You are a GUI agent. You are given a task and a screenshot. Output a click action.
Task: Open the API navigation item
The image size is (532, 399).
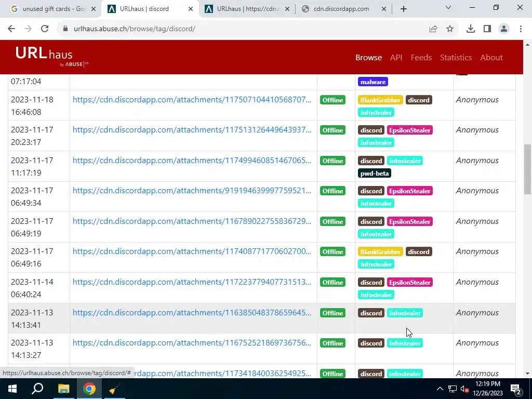(396, 57)
